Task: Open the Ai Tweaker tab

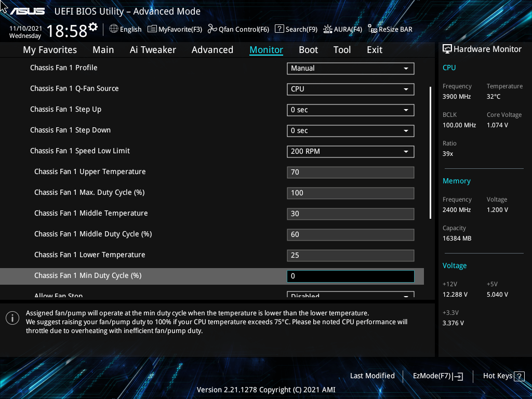Action: pos(153,50)
